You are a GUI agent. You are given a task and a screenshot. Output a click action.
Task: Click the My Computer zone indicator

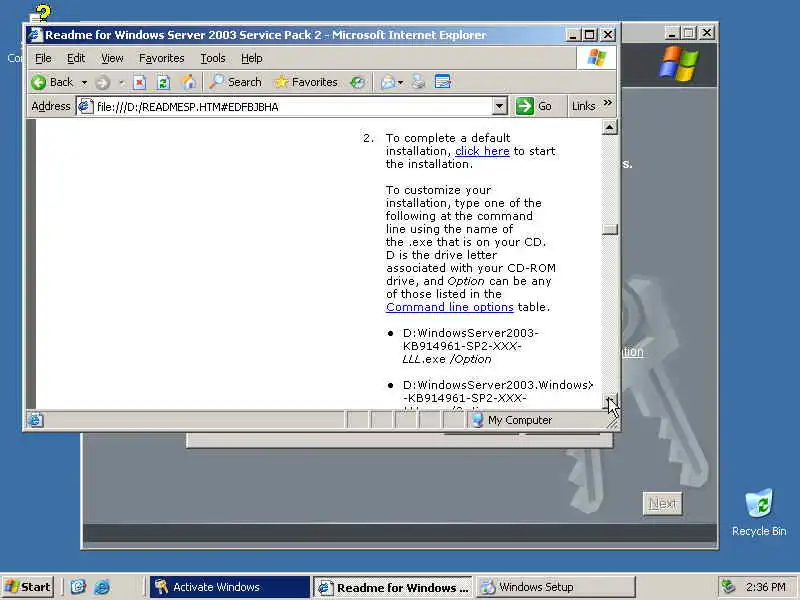pyautogui.click(x=512, y=420)
